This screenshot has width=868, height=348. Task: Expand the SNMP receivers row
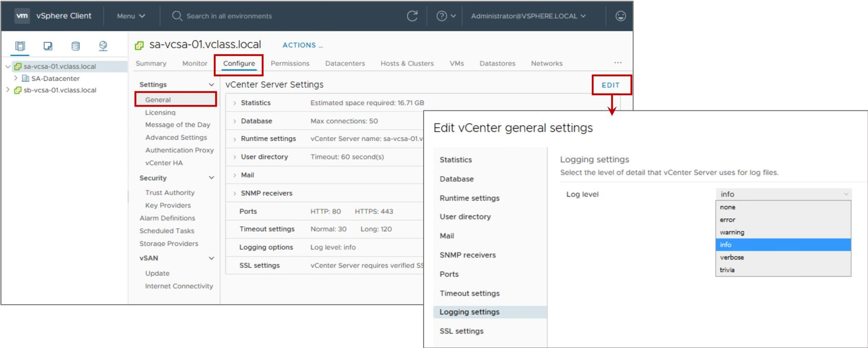pos(235,193)
